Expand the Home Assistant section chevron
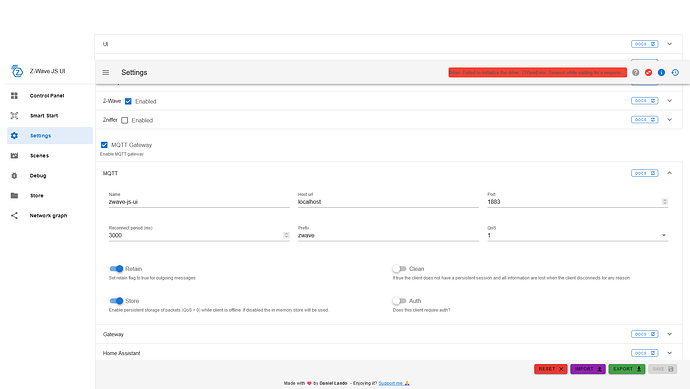 tap(670, 353)
